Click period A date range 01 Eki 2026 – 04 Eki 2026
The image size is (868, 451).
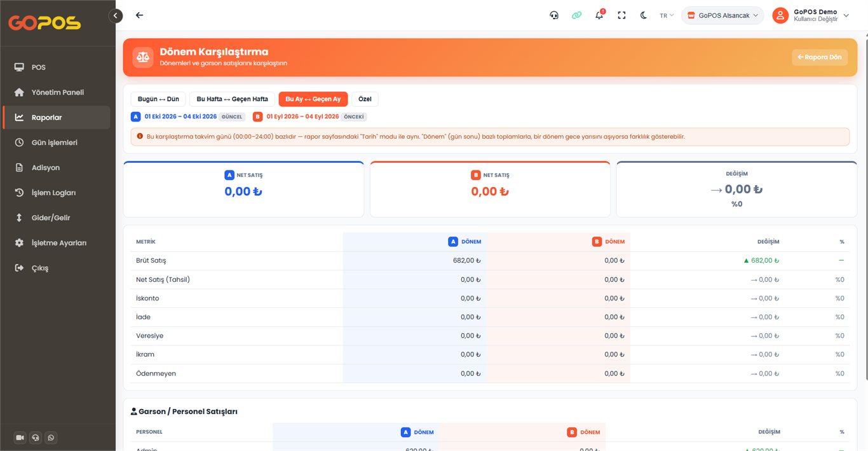tap(180, 117)
